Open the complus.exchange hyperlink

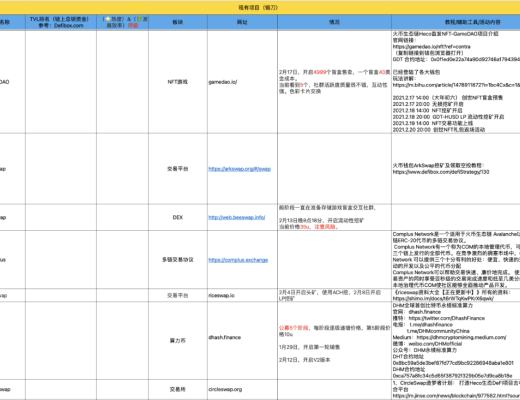tap(238, 260)
